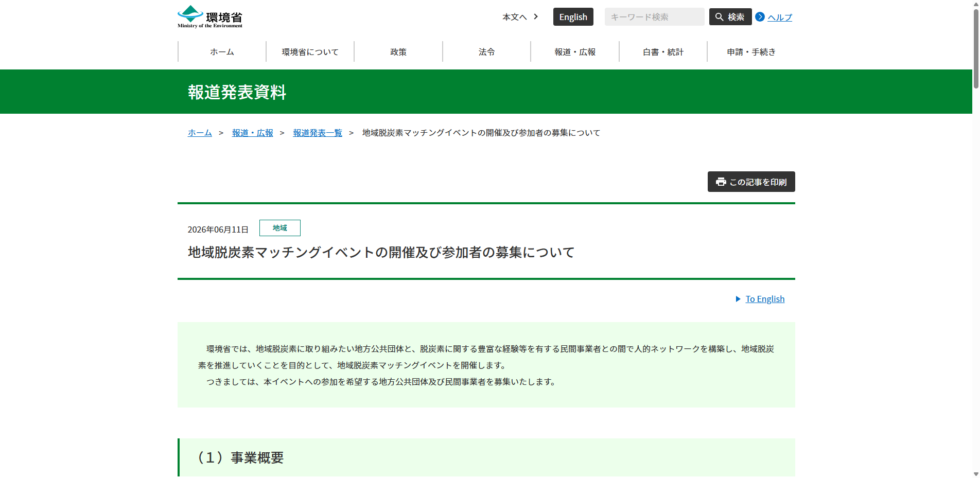Go to 報道発表一覧 in the breadcrumb
The width and height of the screenshot is (980, 478).
click(x=318, y=133)
